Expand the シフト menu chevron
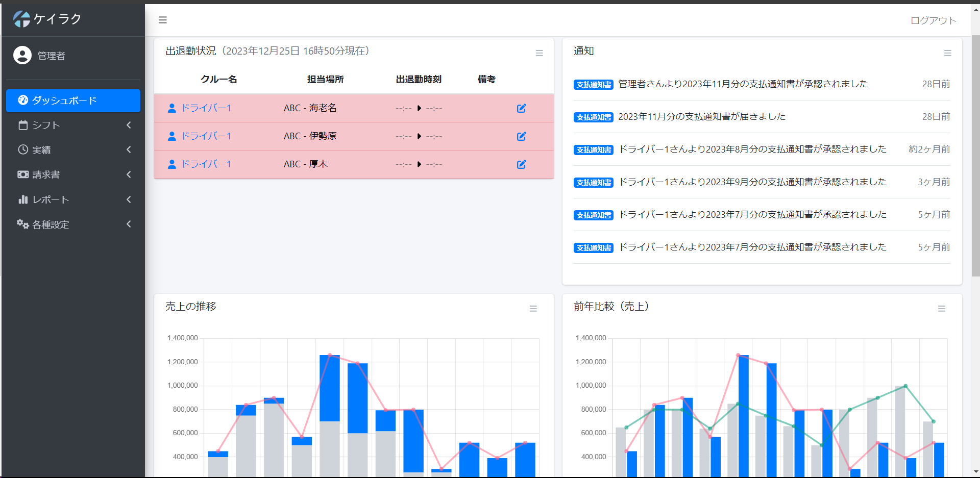This screenshot has height=478, width=980. [129, 125]
